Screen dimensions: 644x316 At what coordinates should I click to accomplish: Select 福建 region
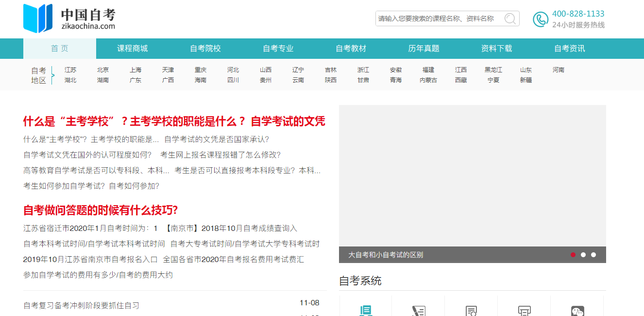pyautogui.click(x=428, y=70)
